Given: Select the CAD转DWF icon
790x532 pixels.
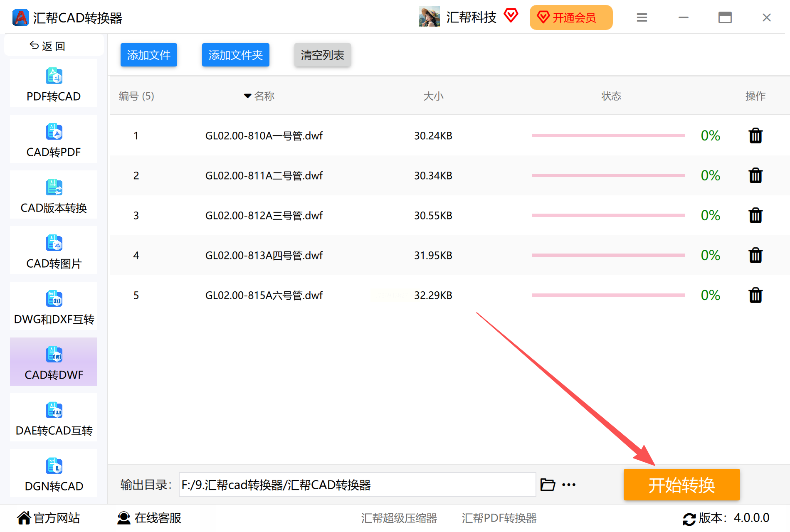Looking at the screenshot, I should tap(54, 355).
